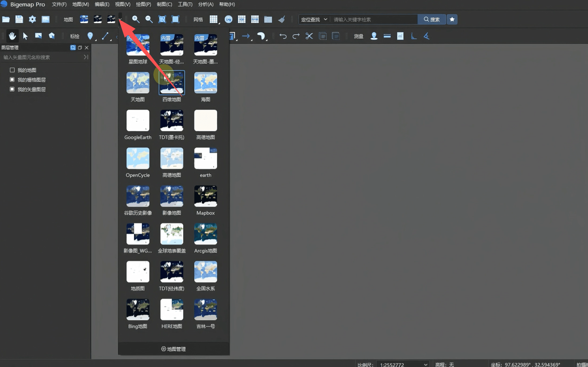Zoom in with the magnifier plus icon
The image size is (588, 367).
136,19
